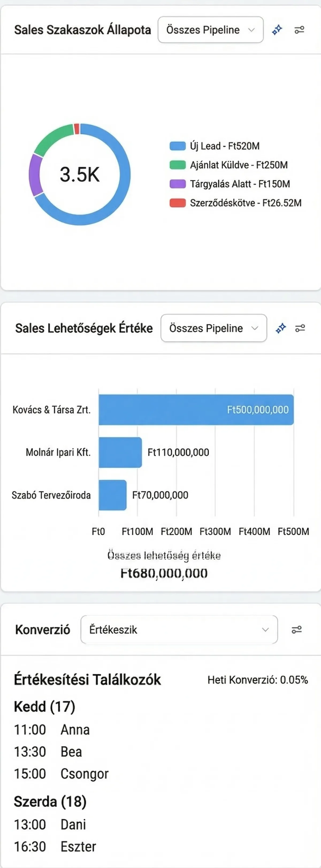The width and height of the screenshot is (321, 868).
Task: Open the 11:00 Anna meeting entry
Action: coord(52,730)
